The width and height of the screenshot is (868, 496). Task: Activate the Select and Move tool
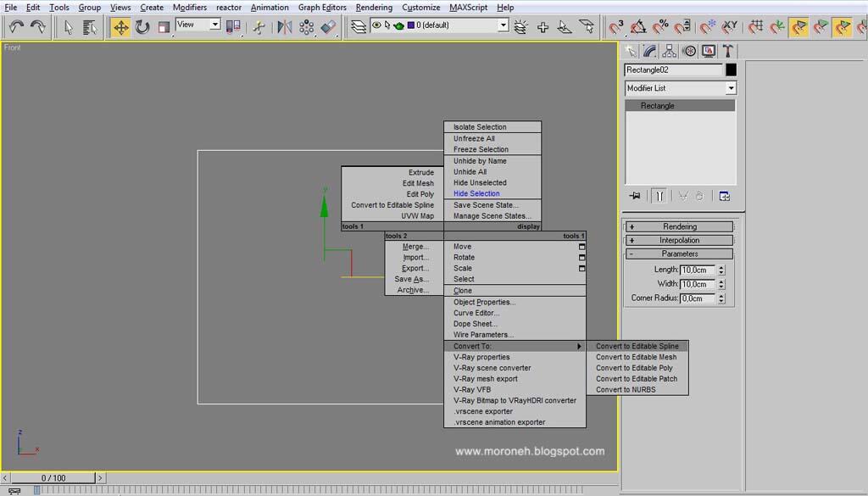click(120, 27)
